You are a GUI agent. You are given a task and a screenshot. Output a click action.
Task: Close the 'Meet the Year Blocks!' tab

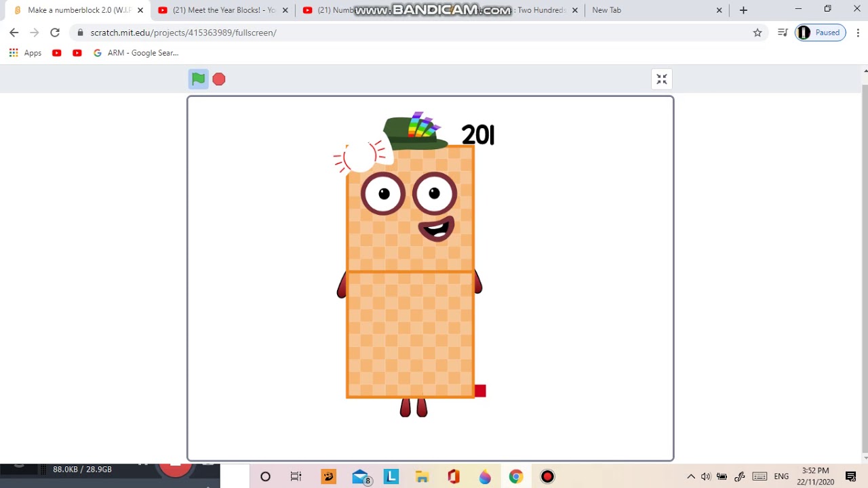285,10
